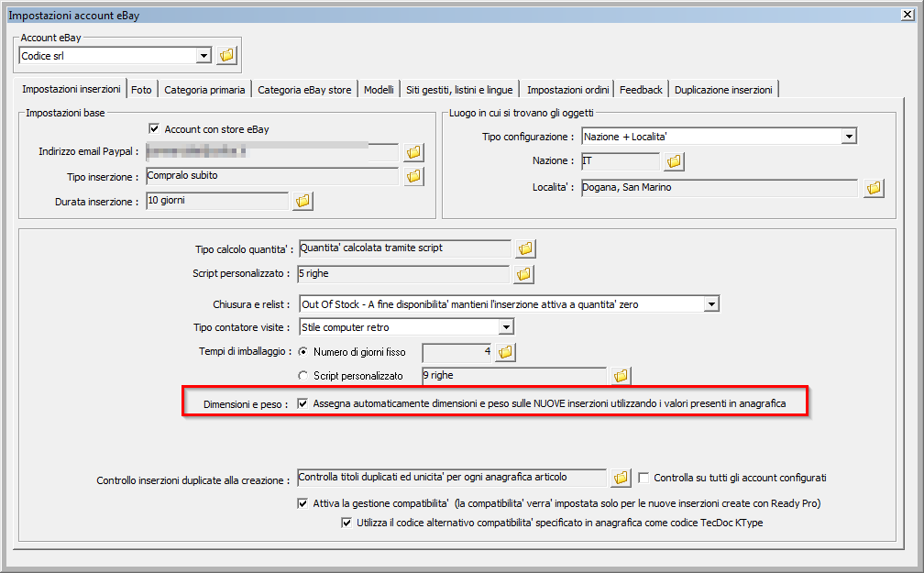Select Script personalizzato radio button for imballaggio
This screenshot has width=924, height=573.
[302, 376]
